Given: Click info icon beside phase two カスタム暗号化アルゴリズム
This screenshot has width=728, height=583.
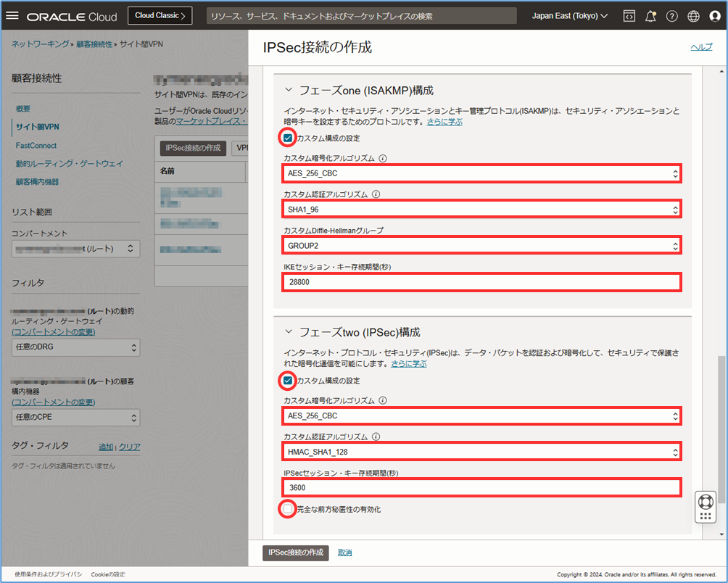Looking at the screenshot, I should tap(383, 400).
